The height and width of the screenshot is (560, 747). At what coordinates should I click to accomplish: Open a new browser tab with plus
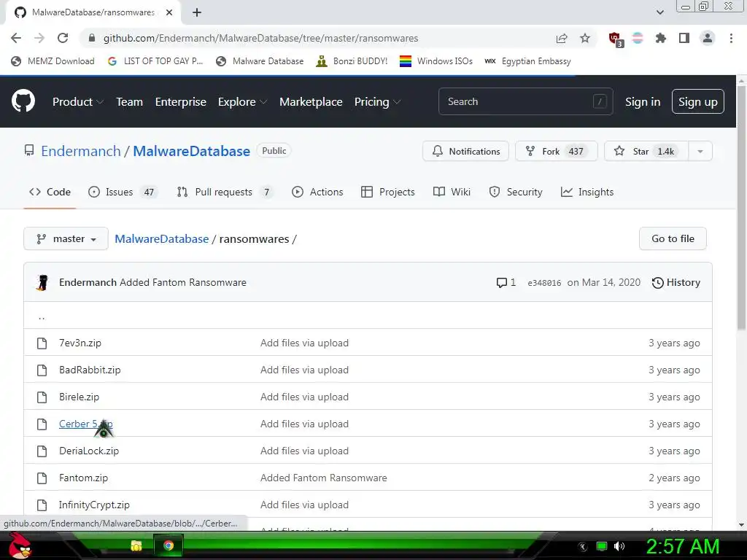197,12
